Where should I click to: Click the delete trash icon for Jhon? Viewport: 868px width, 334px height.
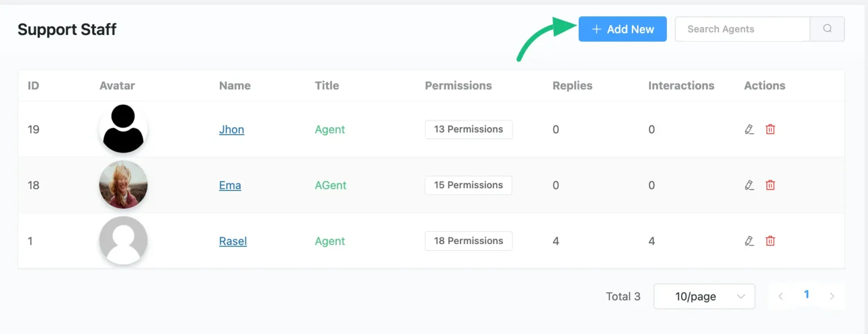coord(770,129)
